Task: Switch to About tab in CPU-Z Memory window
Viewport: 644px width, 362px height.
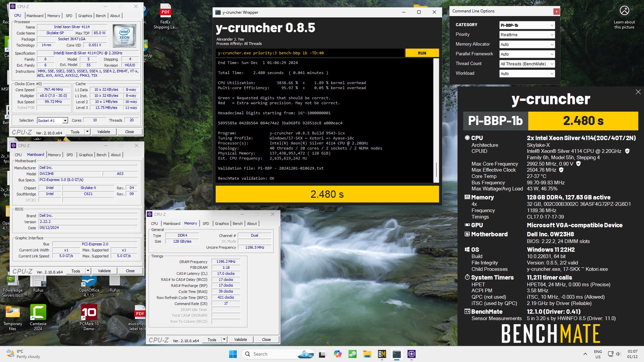Action: click(x=252, y=224)
